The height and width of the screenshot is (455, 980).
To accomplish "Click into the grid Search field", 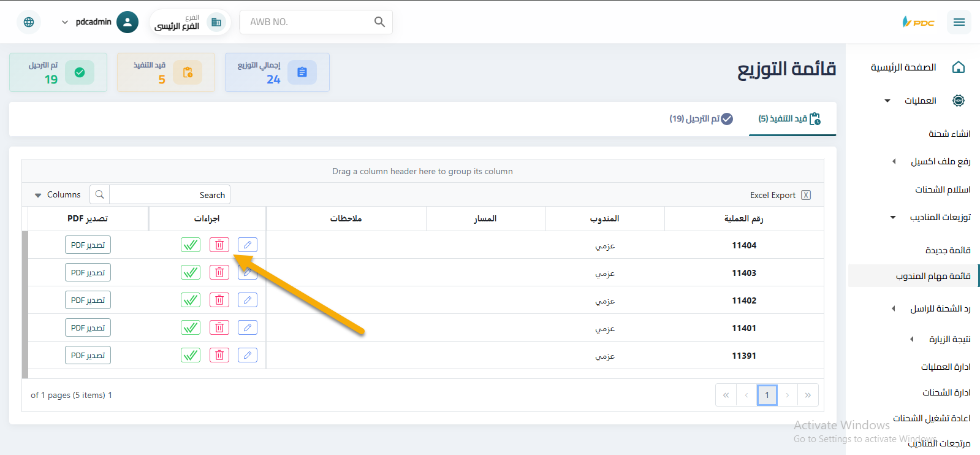I will point(169,195).
